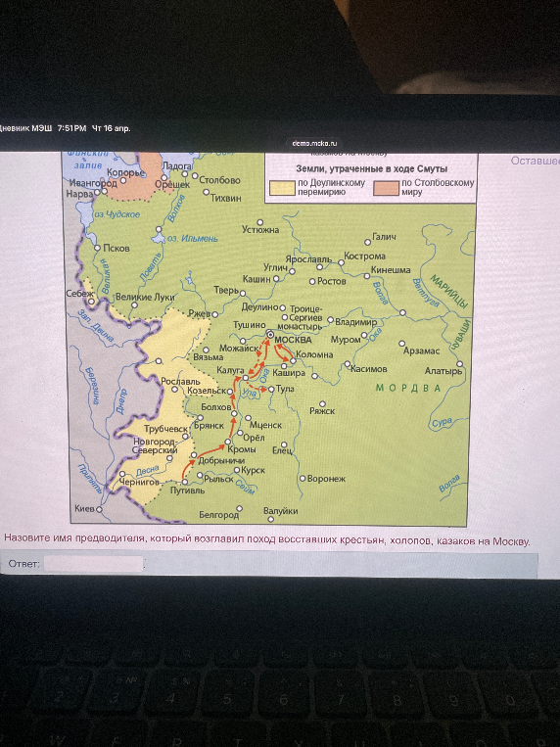
Task: Click the МОСКВА label on the map
Action: click(293, 340)
